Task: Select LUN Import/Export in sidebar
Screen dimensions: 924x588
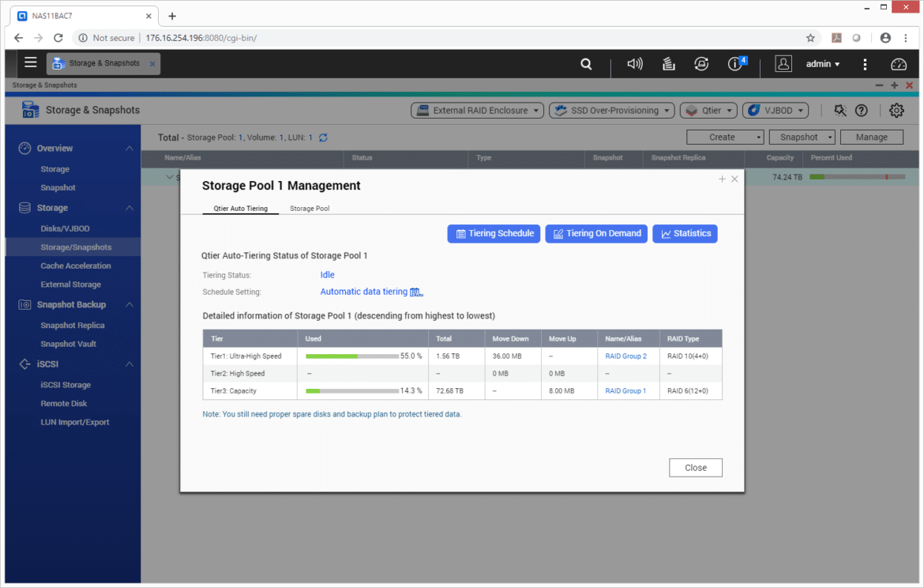Action: pyautogui.click(x=75, y=422)
